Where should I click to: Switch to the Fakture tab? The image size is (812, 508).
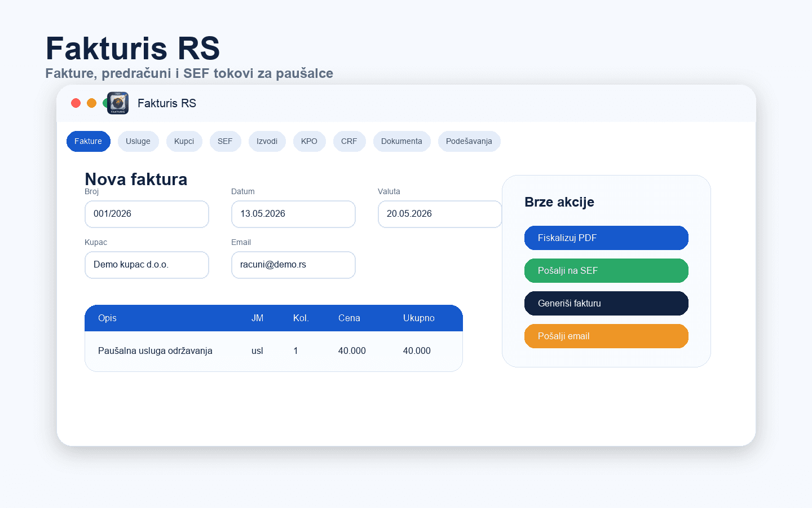[89, 141]
